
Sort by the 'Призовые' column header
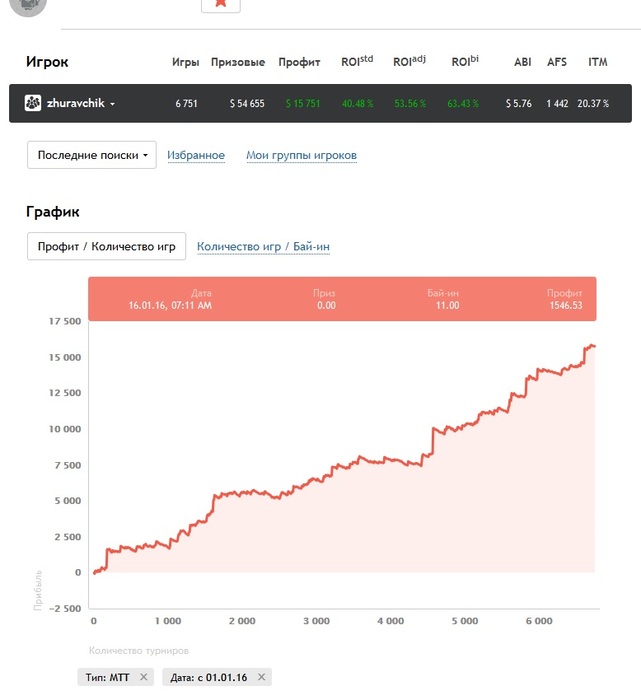(238, 62)
